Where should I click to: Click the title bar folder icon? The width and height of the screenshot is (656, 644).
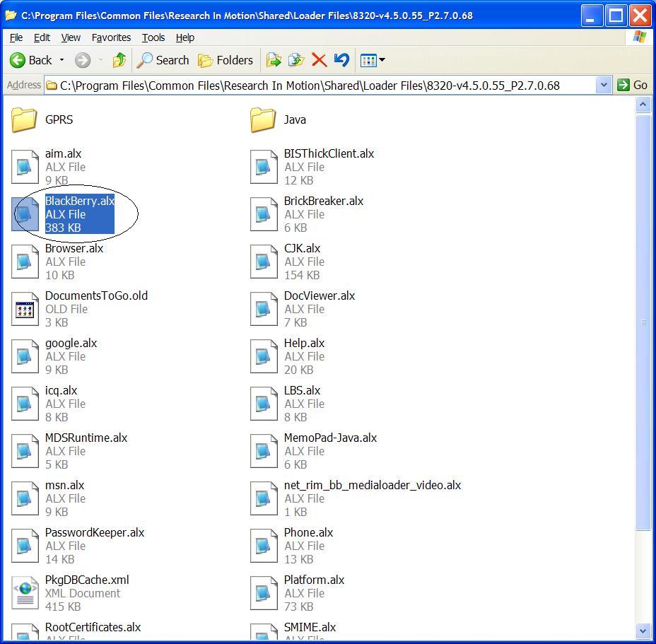[x=11, y=16]
